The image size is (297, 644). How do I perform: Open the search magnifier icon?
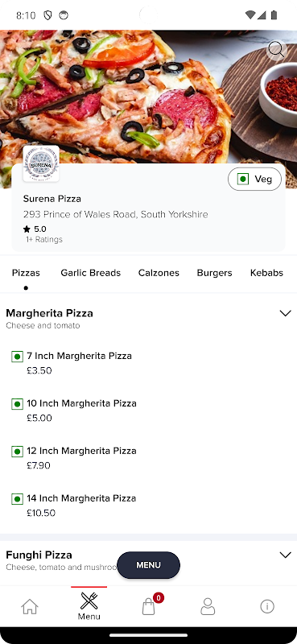click(276, 51)
